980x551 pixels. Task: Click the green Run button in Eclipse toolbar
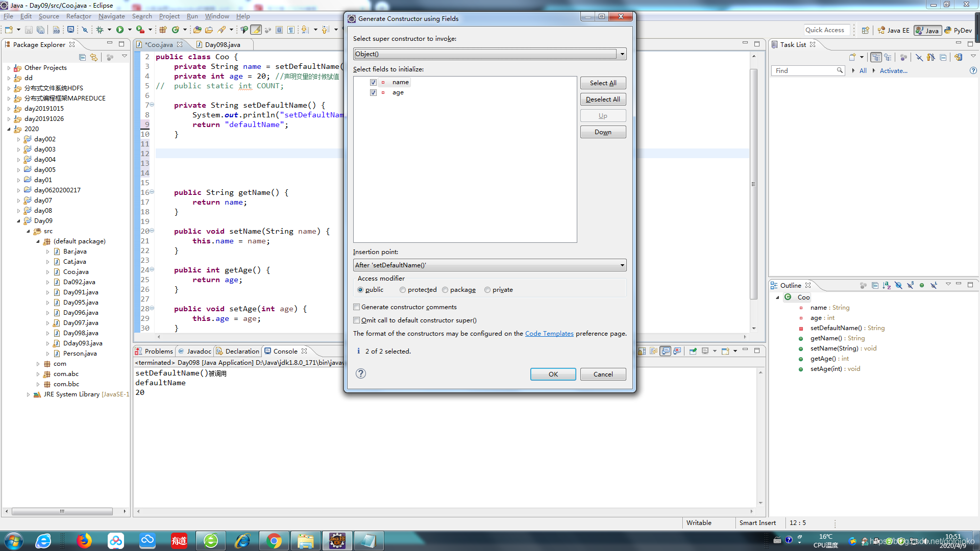(120, 30)
